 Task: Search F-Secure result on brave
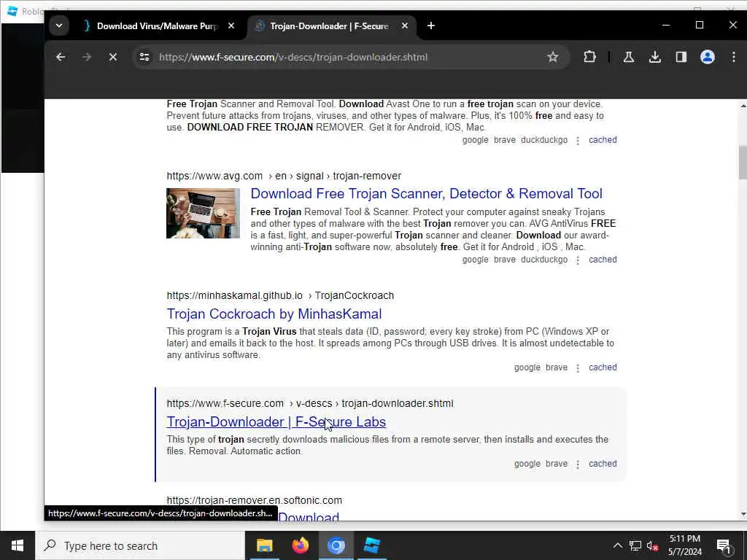[557, 463]
